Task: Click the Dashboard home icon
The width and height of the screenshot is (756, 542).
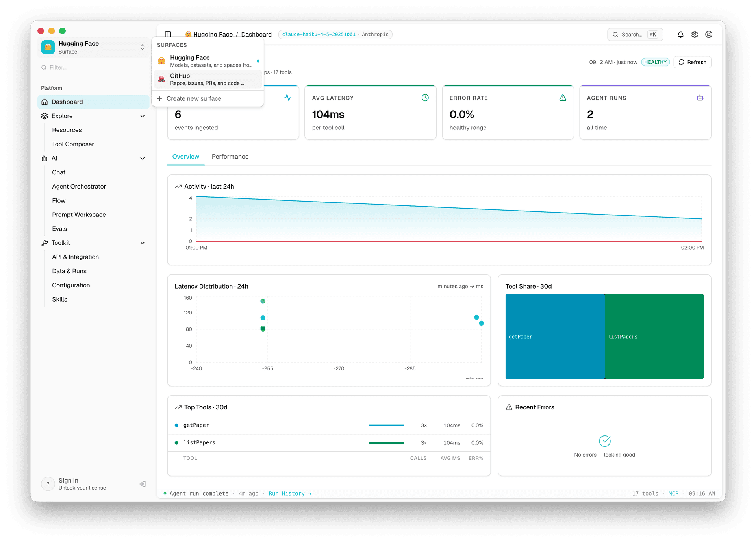Action: pyautogui.click(x=44, y=102)
